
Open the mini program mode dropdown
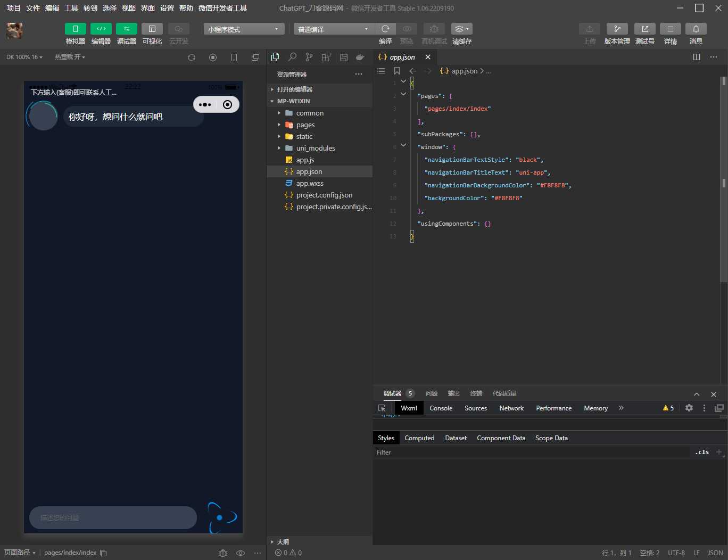[244, 29]
